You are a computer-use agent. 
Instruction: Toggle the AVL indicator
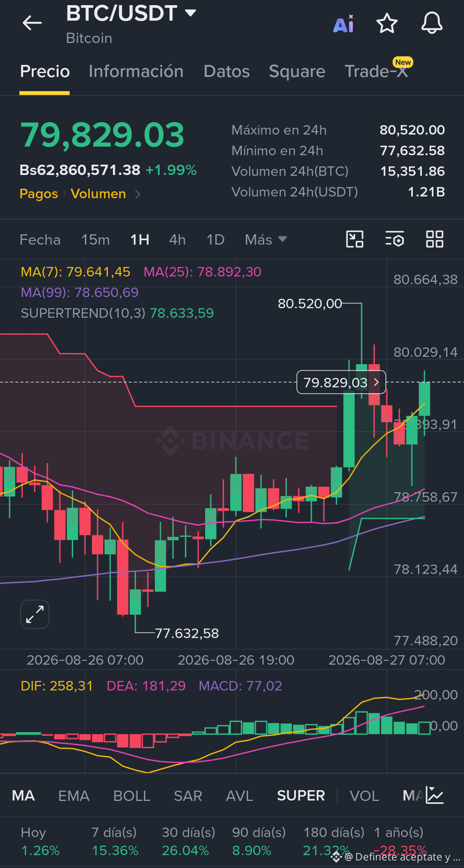[240, 796]
